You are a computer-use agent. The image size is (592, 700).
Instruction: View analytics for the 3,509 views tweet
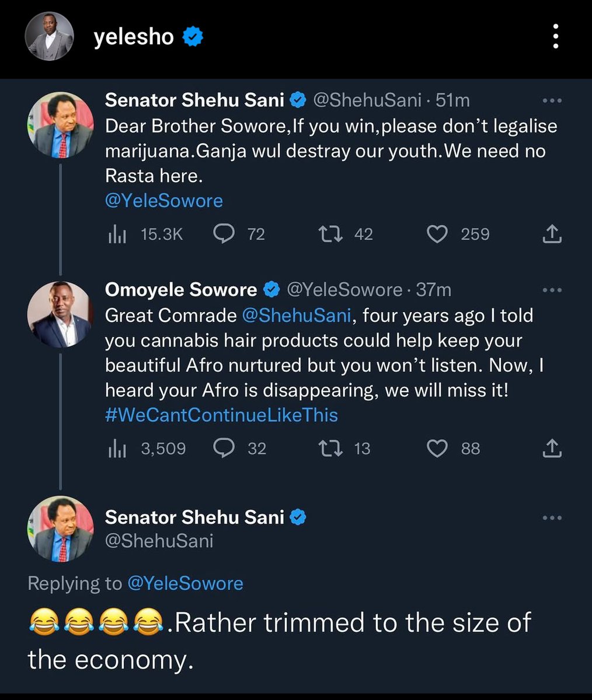tap(117, 449)
